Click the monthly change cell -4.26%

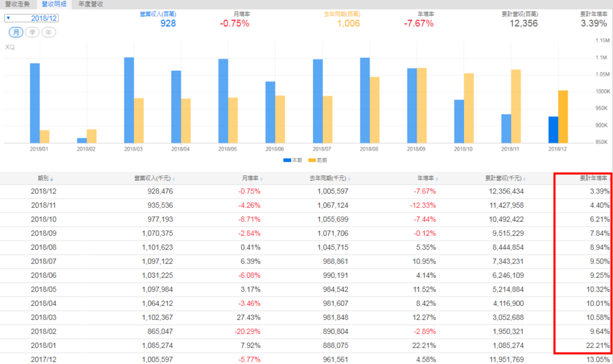coord(250,206)
